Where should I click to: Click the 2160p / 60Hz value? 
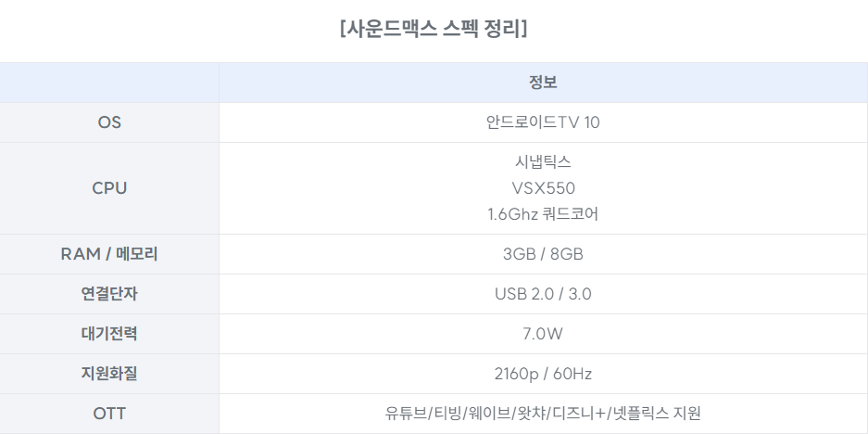[x=543, y=374]
